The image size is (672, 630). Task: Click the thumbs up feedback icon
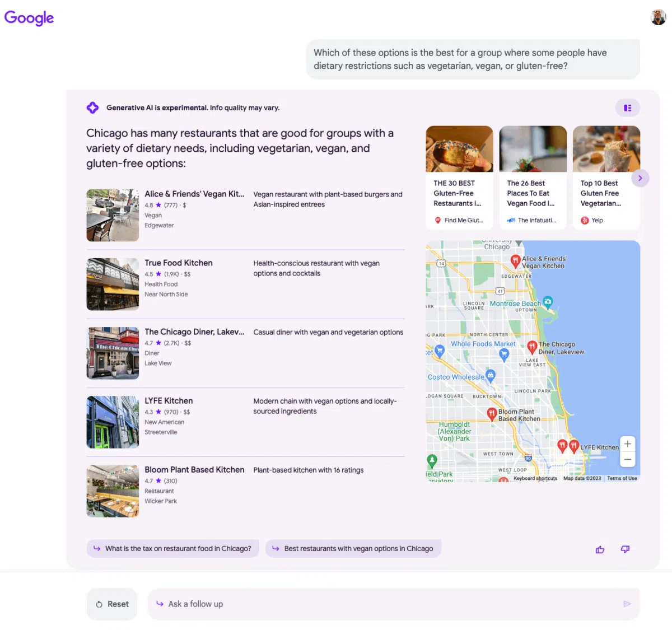pyautogui.click(x=600, y=549)
